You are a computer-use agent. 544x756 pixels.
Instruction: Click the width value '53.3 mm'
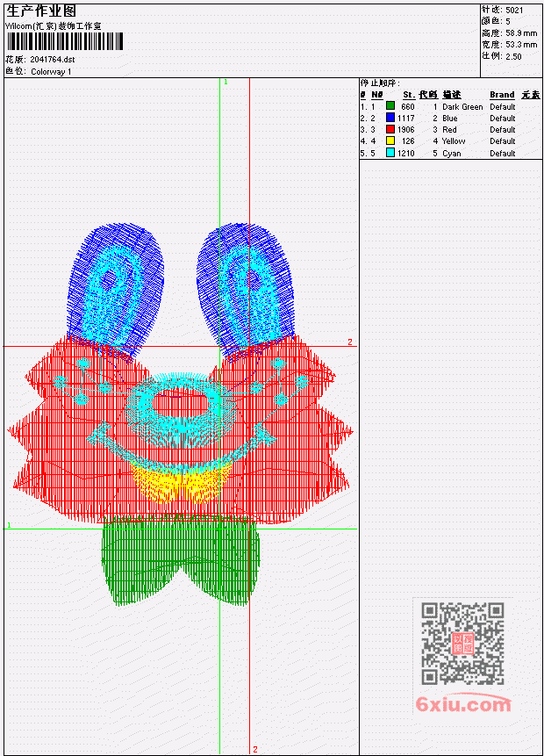[521, 45]
